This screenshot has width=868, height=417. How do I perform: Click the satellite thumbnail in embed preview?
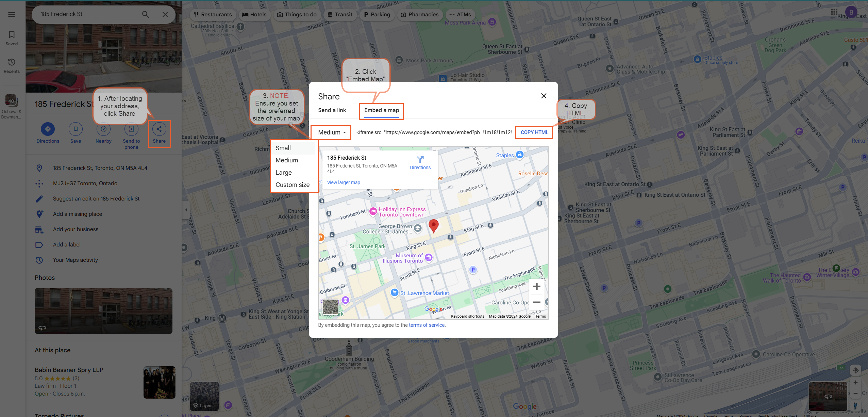click(x=330, y=307)
